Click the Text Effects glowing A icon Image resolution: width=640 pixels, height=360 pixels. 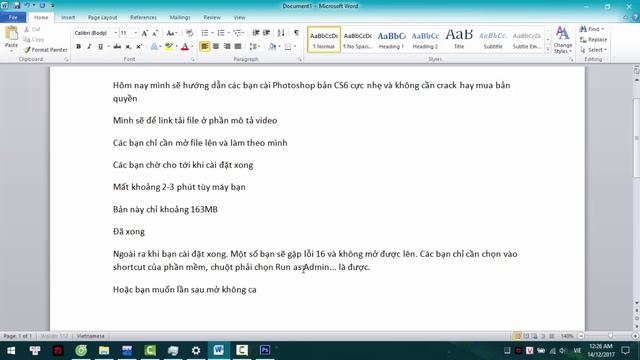(154, 47)
